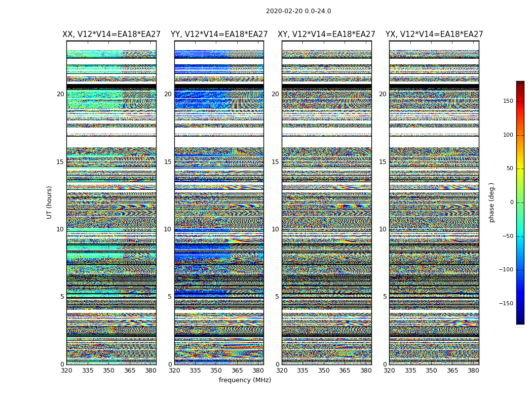The width and height of the screenshot is (532, 405).
Task: Select the 'YY, V12*V14=EA18*EA27' panel title
Action: [219, 34]
